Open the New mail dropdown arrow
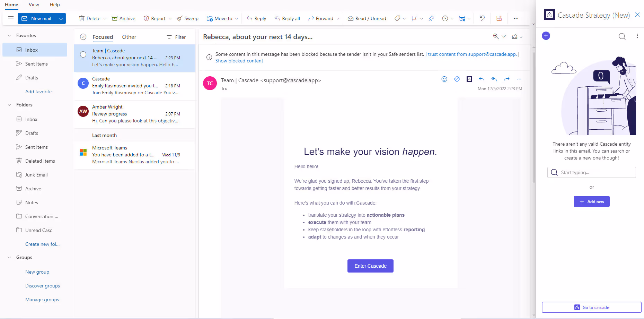Viewport: 644px width, 319px height. pyautogui.click(x=61, y=18)
